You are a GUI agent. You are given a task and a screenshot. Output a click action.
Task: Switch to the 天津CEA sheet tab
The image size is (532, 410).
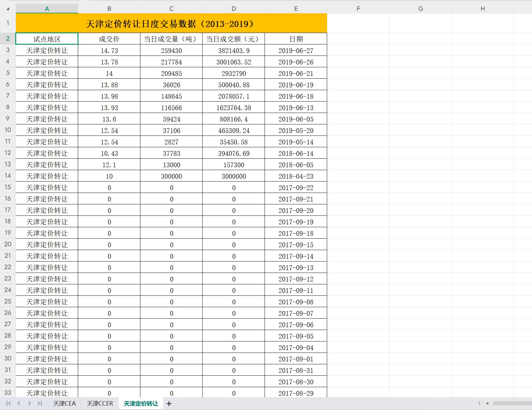(x=64, y=403)
